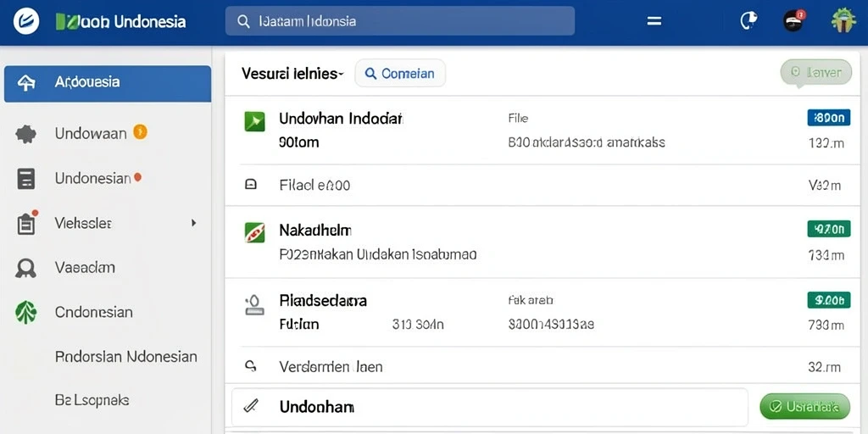The height and width of the screenshot is (434, 868).
Task: Click the small box icon beside Filacl e600
Action: pyautogui.click(x=250, y=185)
